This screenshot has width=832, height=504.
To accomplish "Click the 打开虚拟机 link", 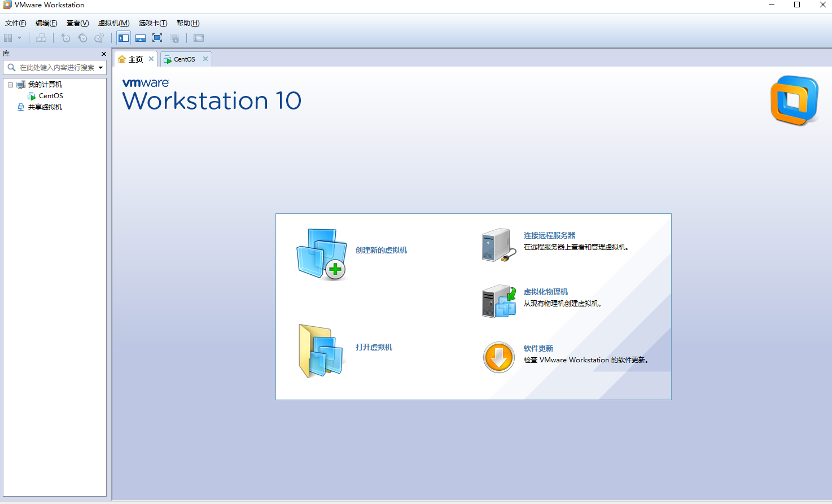I will point(374,347).
